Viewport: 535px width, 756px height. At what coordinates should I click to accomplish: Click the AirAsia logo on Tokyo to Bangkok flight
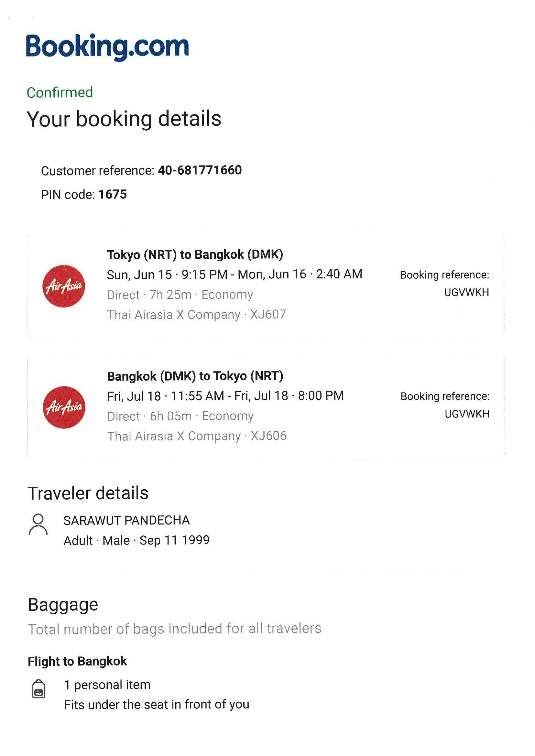(x=64, y=286)
